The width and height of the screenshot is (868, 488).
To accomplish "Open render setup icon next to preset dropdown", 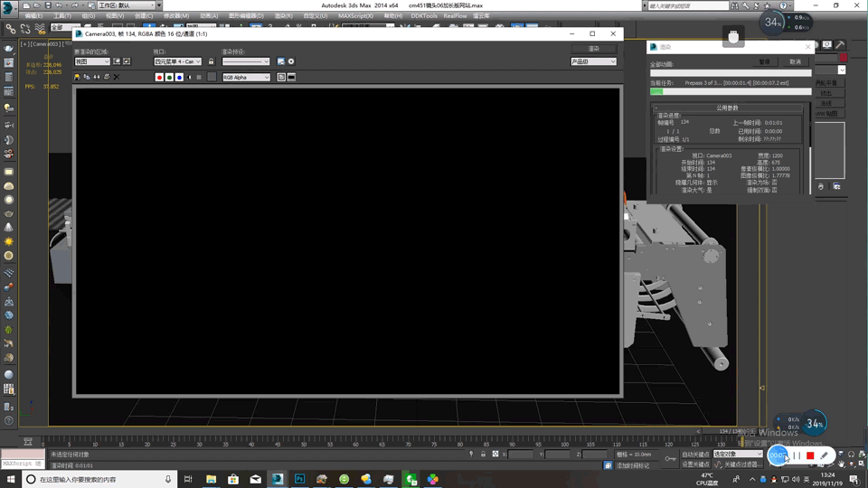I will click(280, 61).
